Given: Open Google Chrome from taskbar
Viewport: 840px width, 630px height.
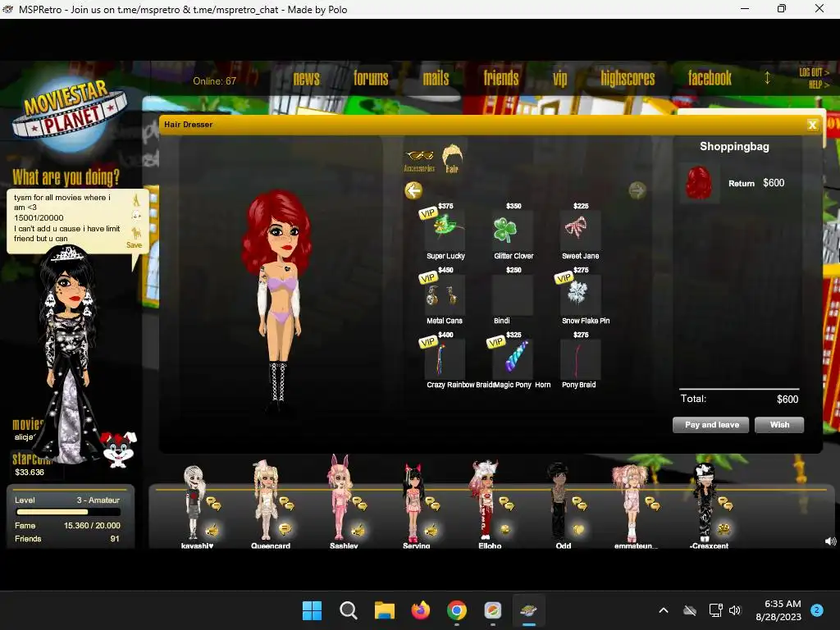Looking at the screenshot, I should [x=457, y=610].
